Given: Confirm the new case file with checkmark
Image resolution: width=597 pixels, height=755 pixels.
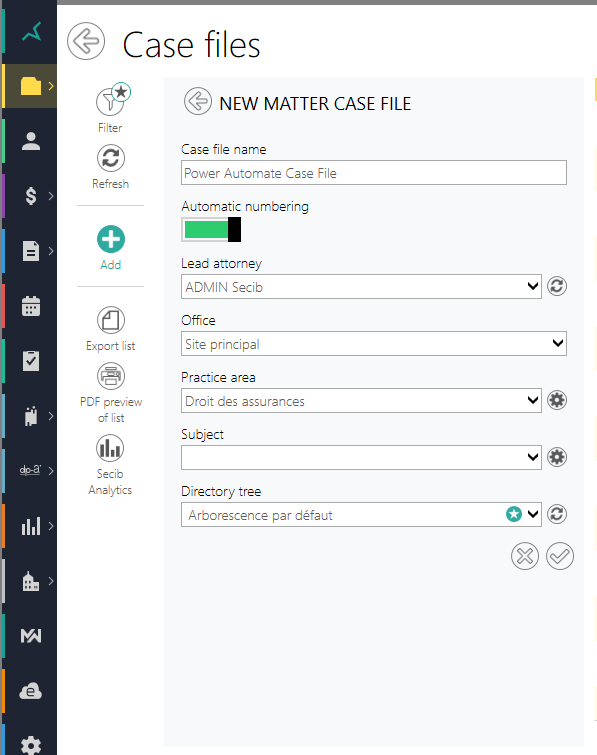Looking at the screenshot, I should coord(560,556).
